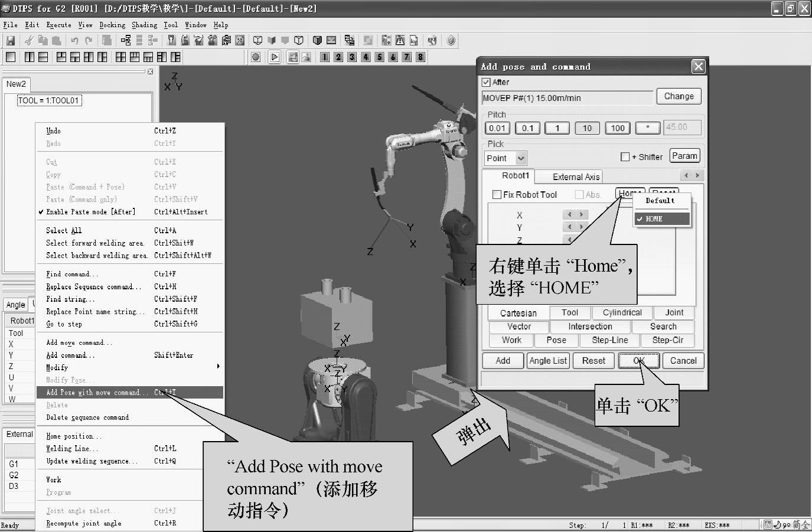
Task: Click the play triangle icon
Action: 274,57
